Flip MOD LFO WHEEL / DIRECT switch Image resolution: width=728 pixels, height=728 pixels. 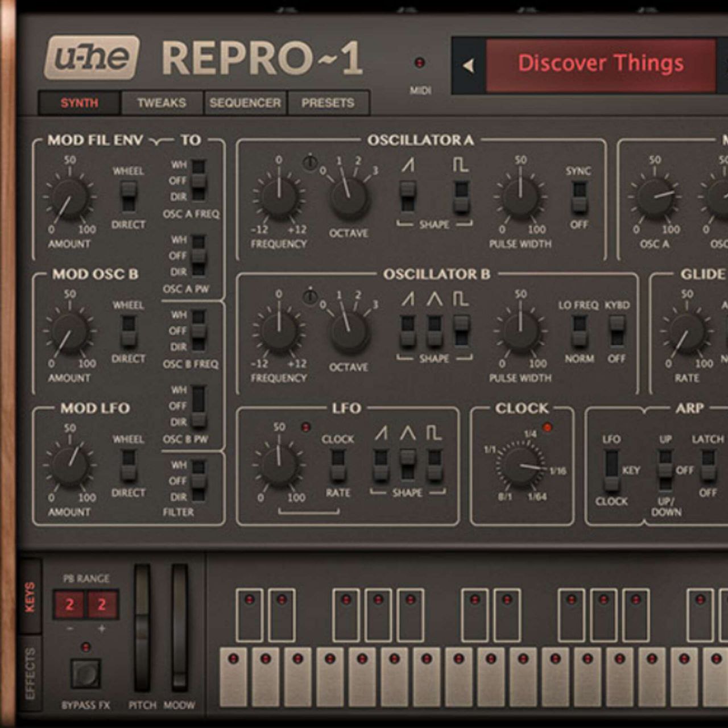[129, 465]
